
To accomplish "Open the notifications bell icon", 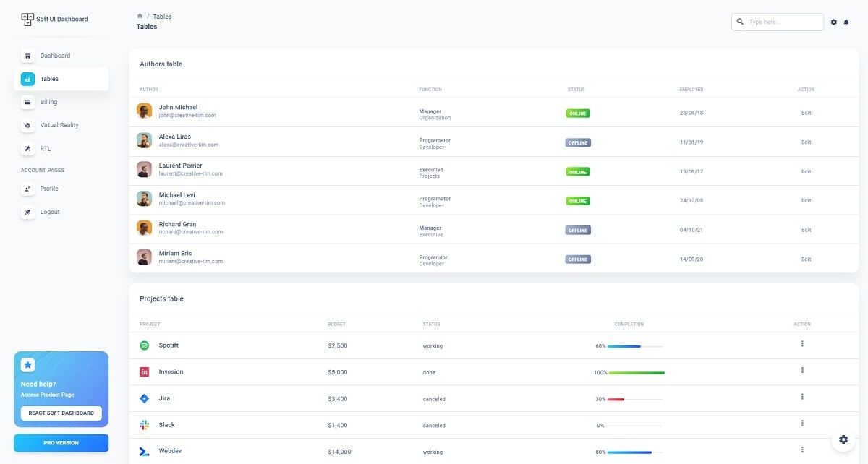I will click(x=846, y=22).
